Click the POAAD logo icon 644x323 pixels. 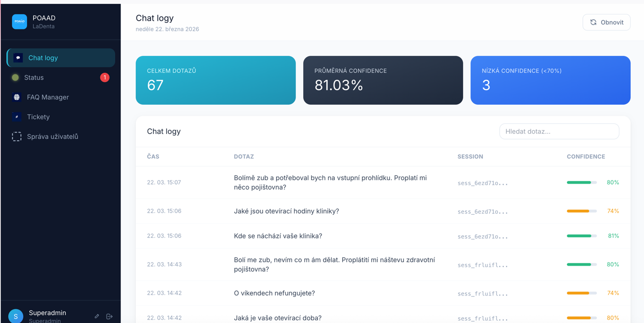(x=19, y=22)
